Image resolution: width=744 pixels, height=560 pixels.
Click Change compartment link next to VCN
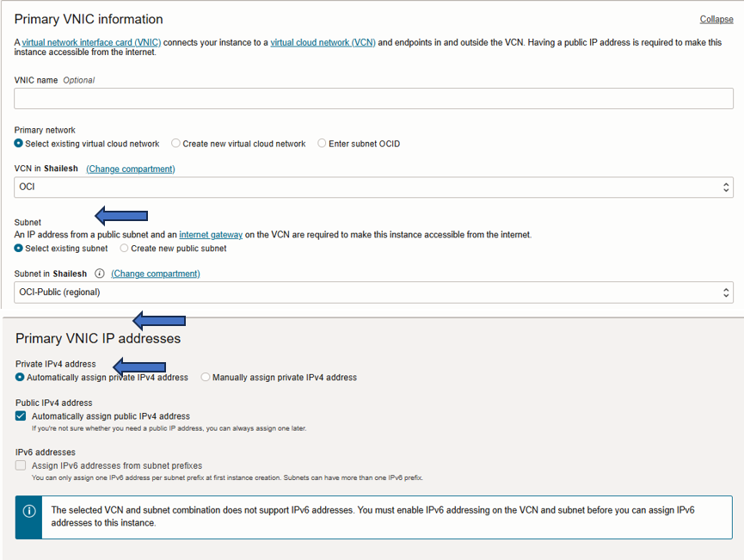(x=131, y=169)
